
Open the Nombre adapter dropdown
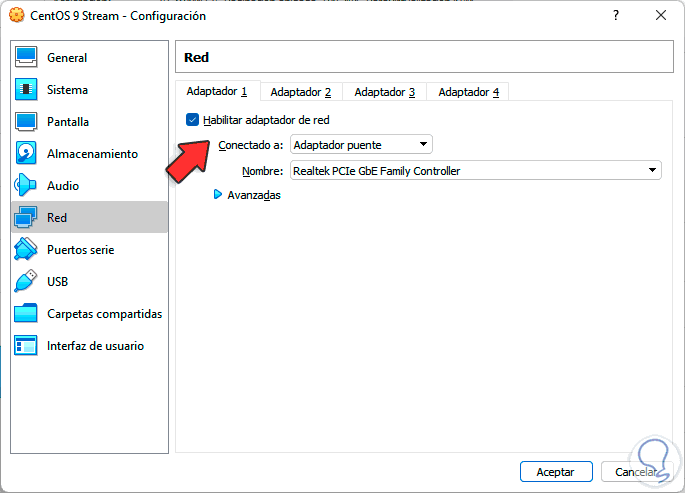coord(475,171)
